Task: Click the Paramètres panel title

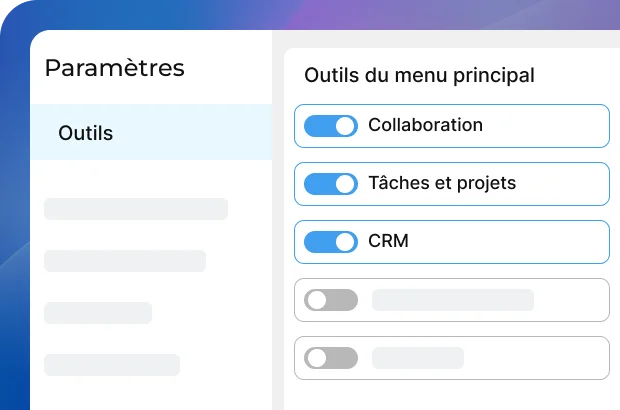Action: pyautogui.click(x=115, y=68)
